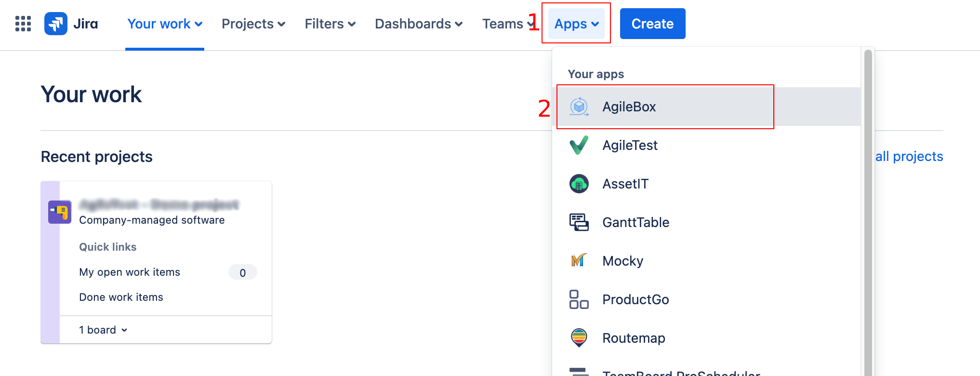Click the AgileBox app icon

[x=579, y=107]
